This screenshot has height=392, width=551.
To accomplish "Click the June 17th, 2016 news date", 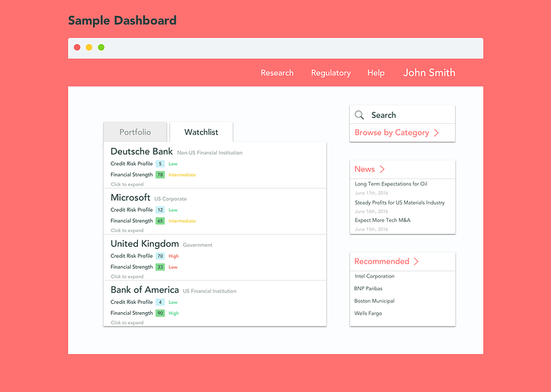I will (371, 193).
